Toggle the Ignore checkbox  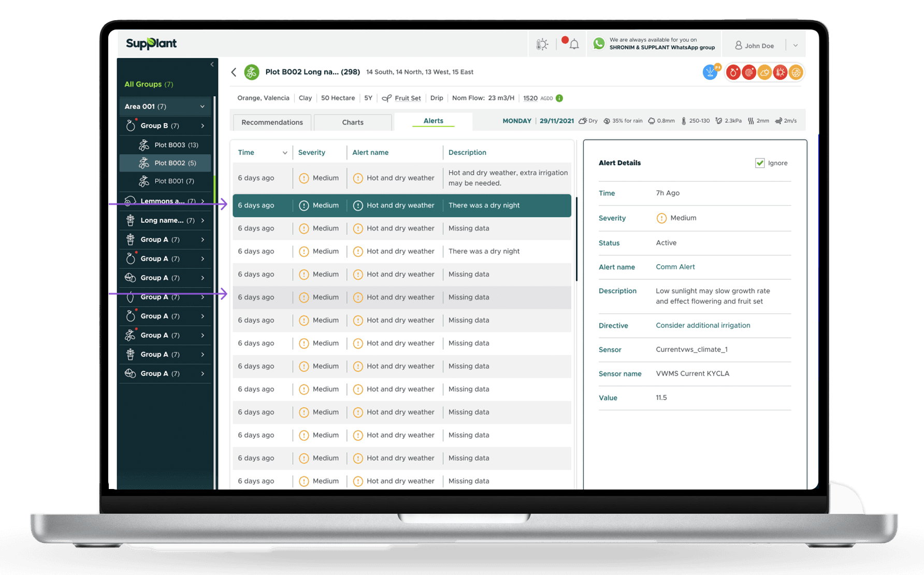coord(760,163)
